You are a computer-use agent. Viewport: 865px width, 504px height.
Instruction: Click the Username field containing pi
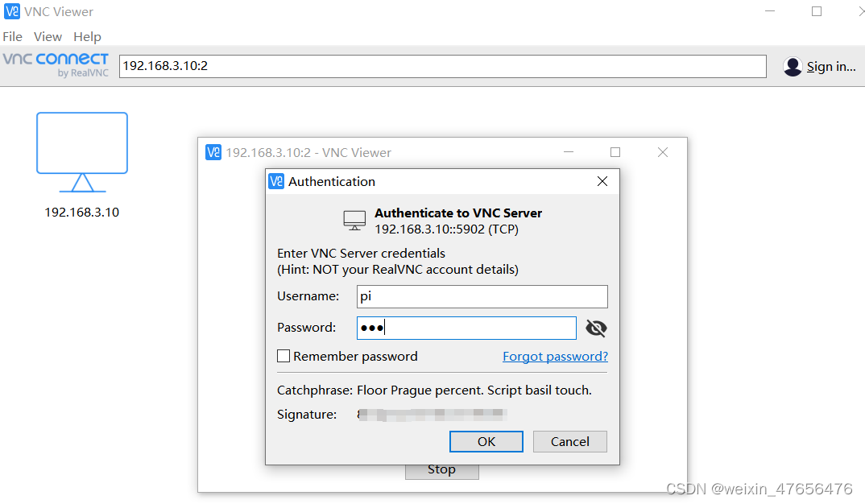[482, 296]
